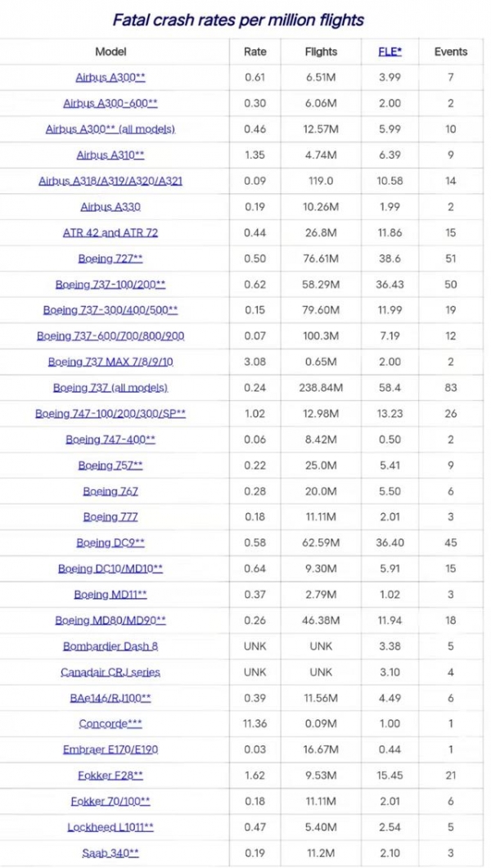Select the 46.38M flights cell
The width and height of the screenshot is (491, 868).
tap(321, 620)
